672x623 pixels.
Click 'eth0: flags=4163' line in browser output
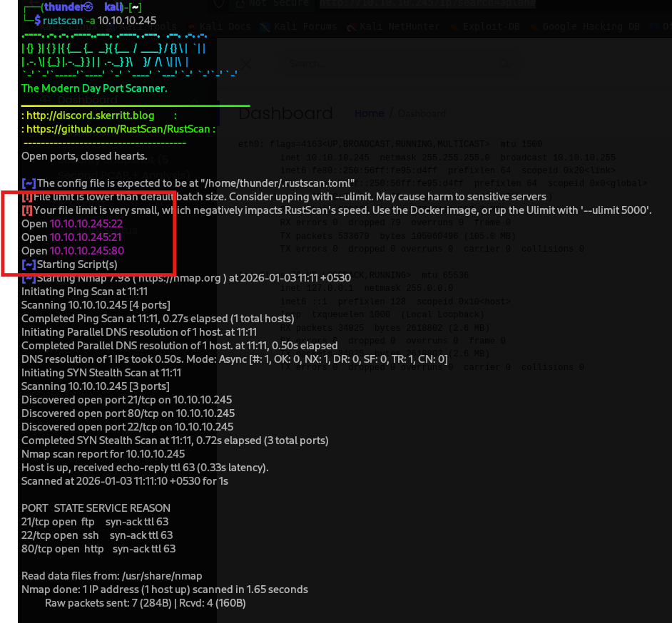tap(390, 144)
